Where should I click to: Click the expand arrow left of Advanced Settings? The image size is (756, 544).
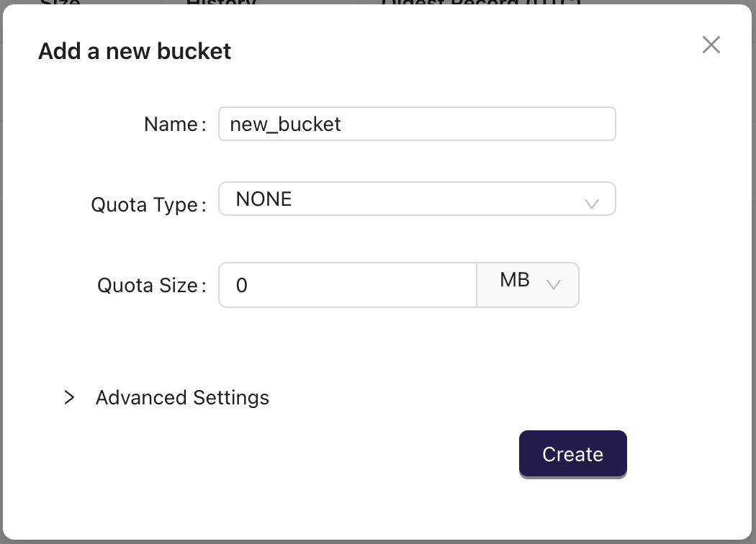69,397
